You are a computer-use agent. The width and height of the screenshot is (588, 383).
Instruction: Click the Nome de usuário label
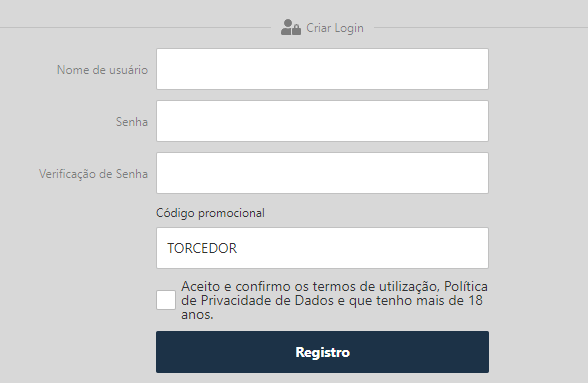tap(102, 70)
